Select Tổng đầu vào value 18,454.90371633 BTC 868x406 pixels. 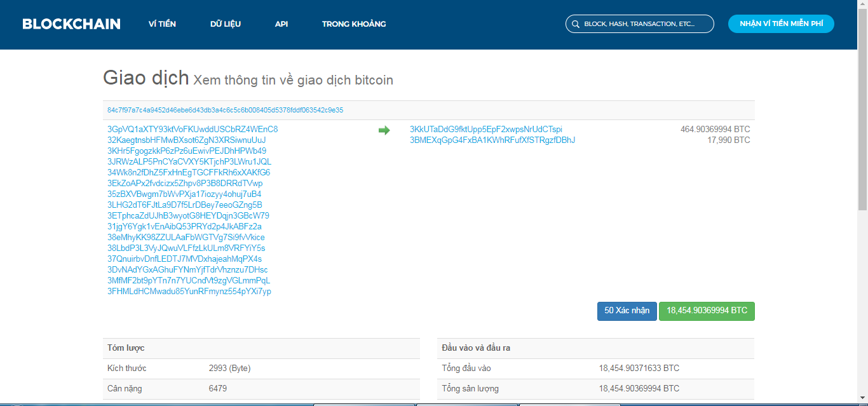[639, 368]
